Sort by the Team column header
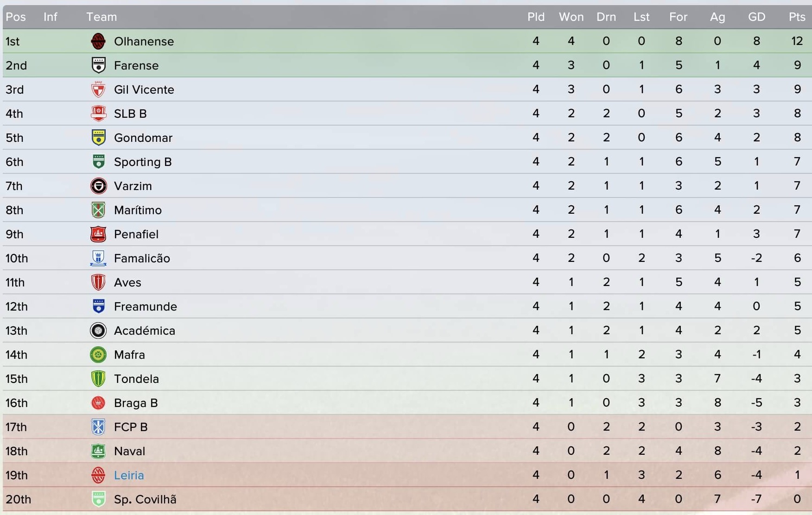The image size is (812, 515). tap(101, 17)
